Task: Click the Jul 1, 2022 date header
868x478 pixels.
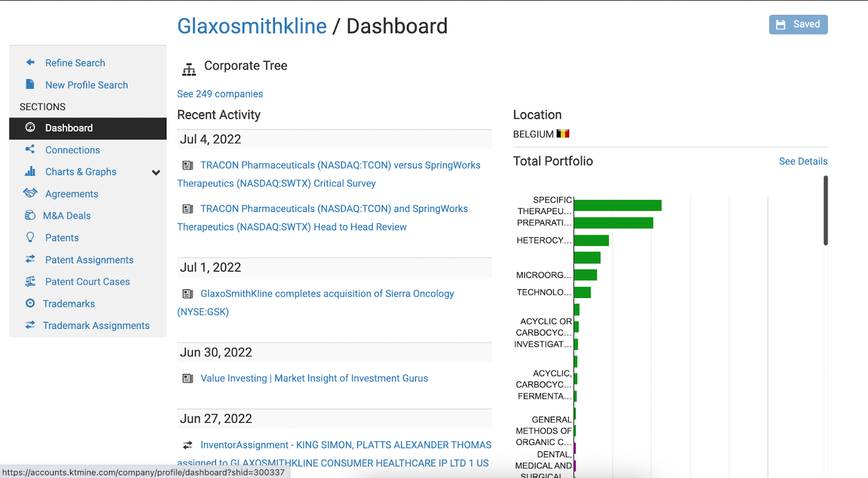Action: (334, 268)
